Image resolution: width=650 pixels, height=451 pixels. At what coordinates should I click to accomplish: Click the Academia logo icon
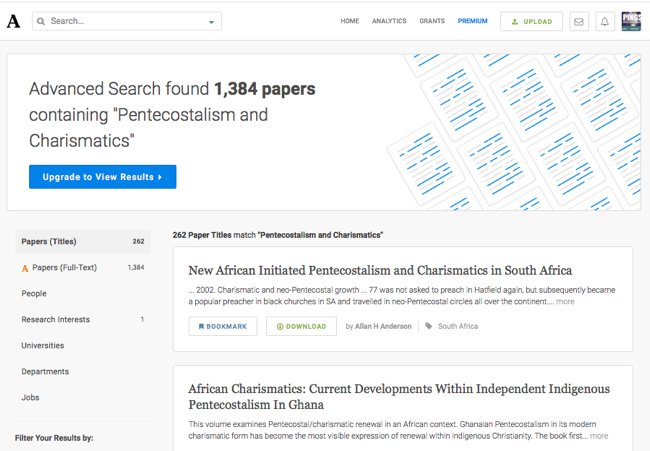pos(13,21)
